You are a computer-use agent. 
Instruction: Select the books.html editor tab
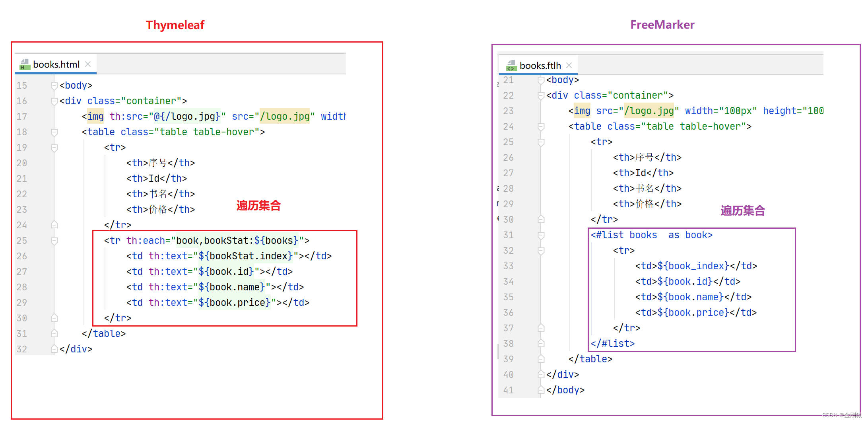[x=56, y=64]
